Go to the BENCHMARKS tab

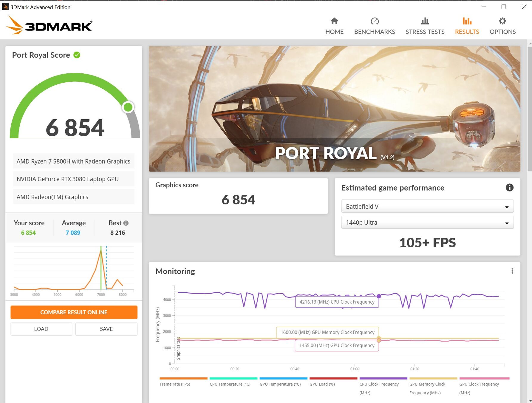(x=375, y=26)
